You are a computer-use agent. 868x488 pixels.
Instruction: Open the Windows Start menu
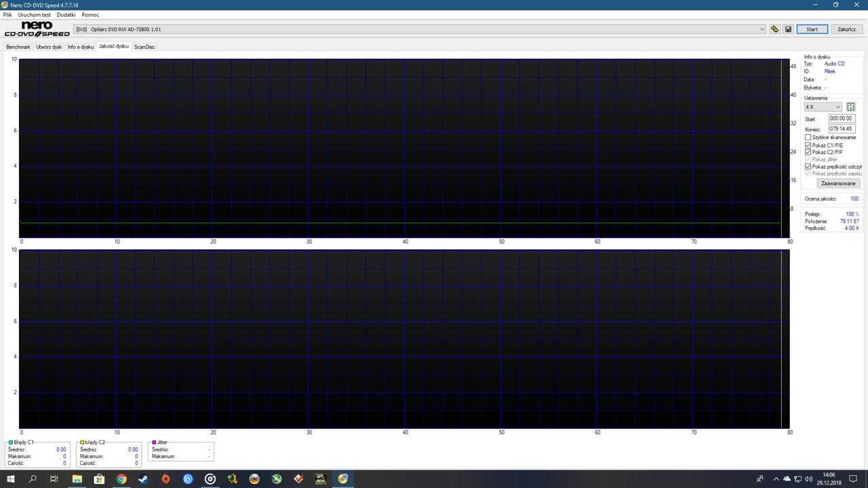(x=10, y=479)
